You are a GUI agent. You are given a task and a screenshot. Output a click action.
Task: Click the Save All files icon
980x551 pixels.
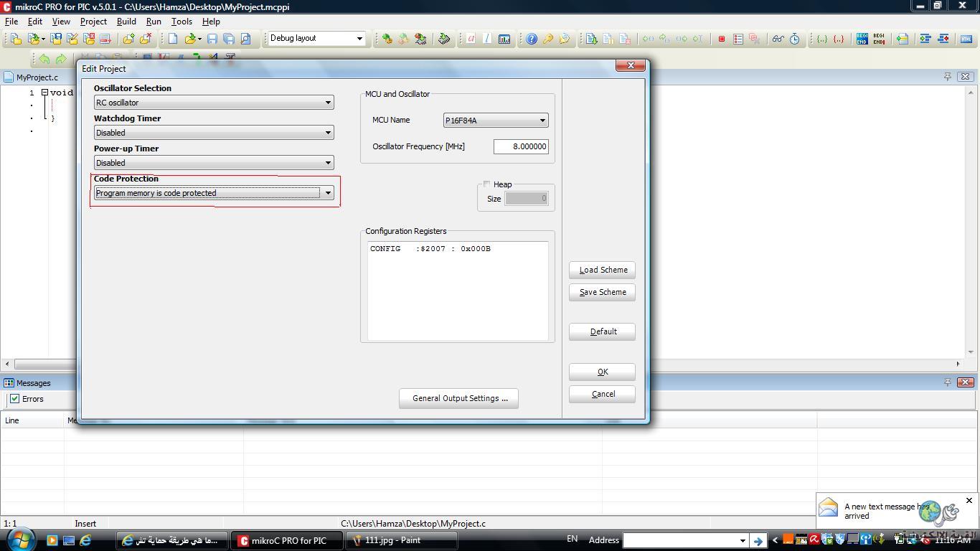229,39
